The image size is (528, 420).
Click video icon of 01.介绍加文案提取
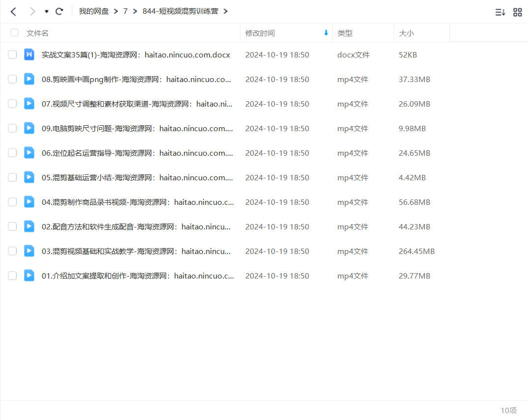[x=29, y=276]
